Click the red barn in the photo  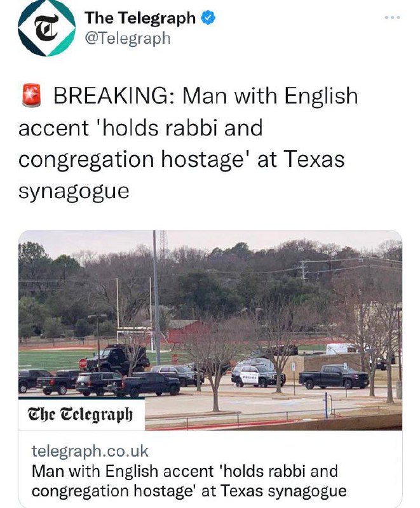point(187,332)
